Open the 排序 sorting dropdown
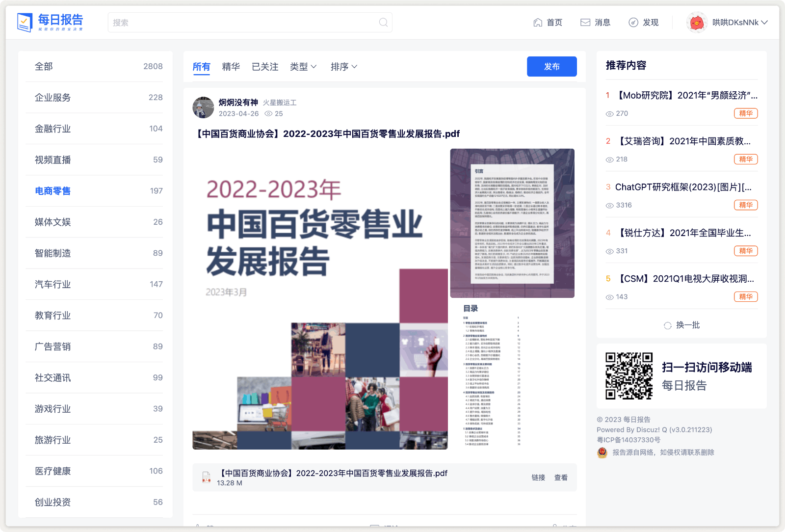Screen dimensions: 785x532 tap(344, 67)
